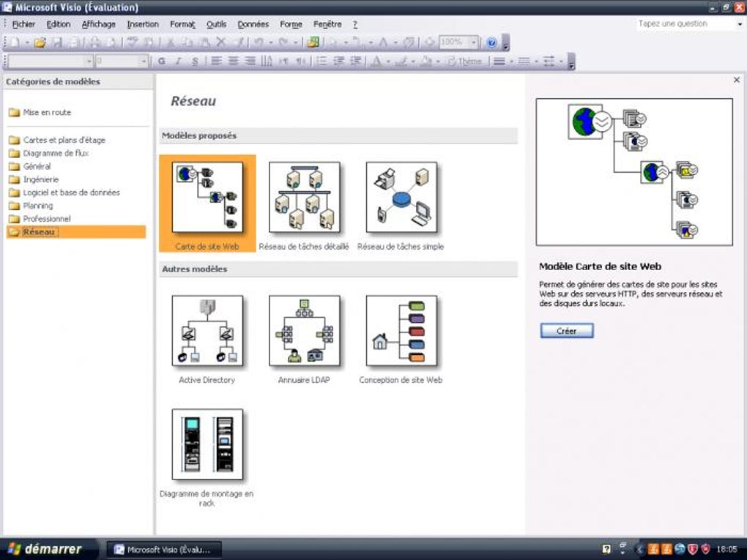The width and height of the screenshot is (747, 560).
Task: Select Active Directory template thumbnail
Action: [207, 330]
